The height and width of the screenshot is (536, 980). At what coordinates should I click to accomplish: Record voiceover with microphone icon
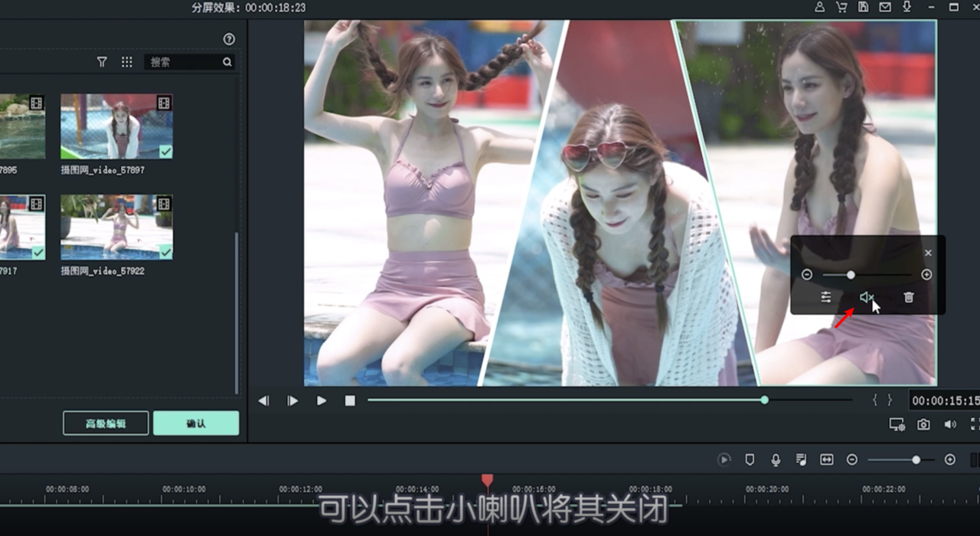coord(776,459)
